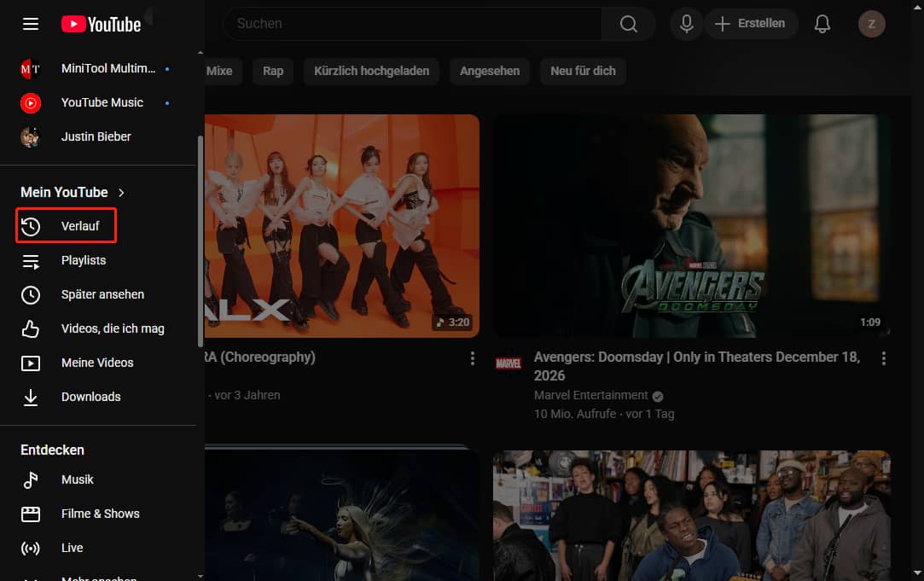
Task: Open more options for the Avengers video
Action: coord(884,358)
